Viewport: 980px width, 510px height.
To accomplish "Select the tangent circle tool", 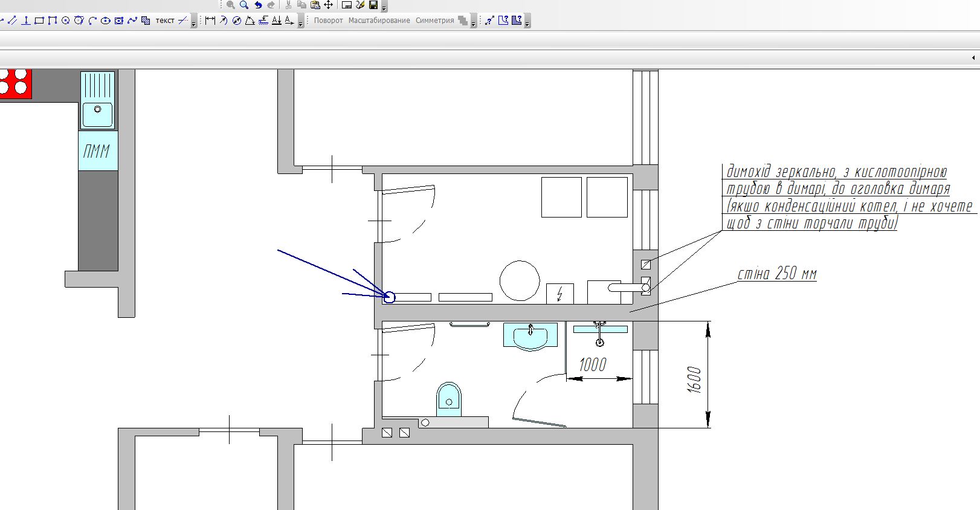I will click(79, 21).
